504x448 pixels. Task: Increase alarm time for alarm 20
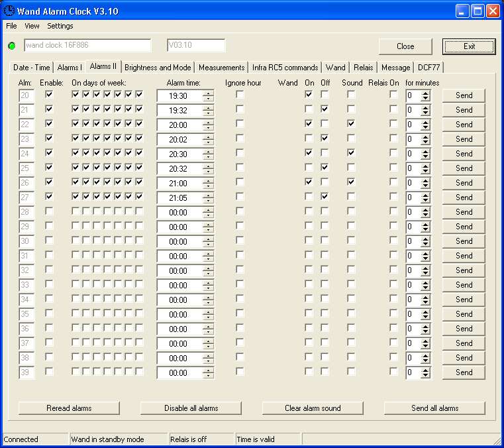click(208, 93)
